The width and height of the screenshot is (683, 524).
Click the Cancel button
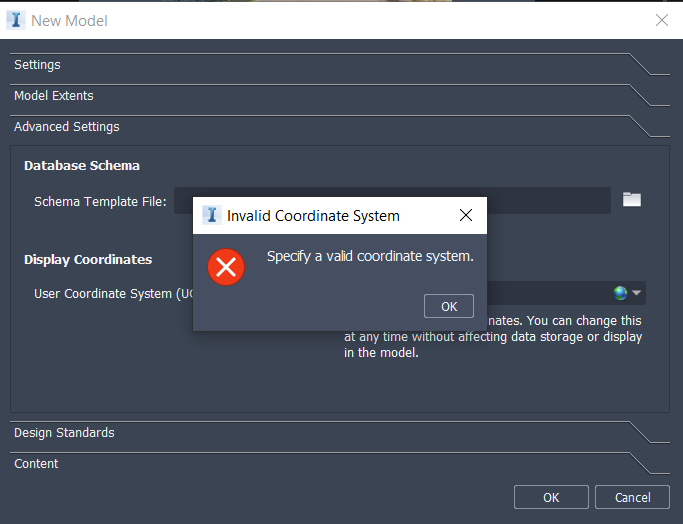click(632, 497)
